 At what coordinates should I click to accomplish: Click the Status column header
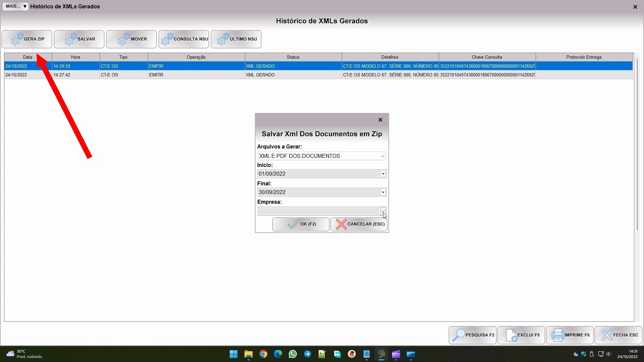(293, 57)
